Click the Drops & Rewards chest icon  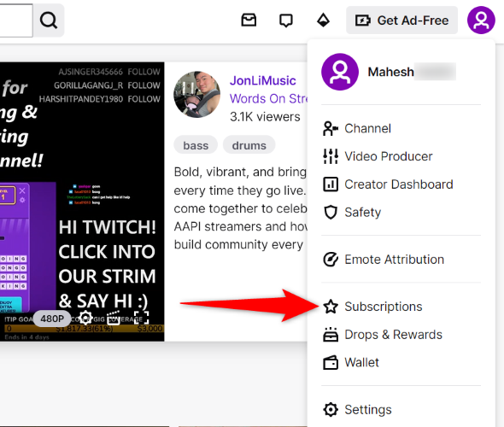(x=331, y=335)
